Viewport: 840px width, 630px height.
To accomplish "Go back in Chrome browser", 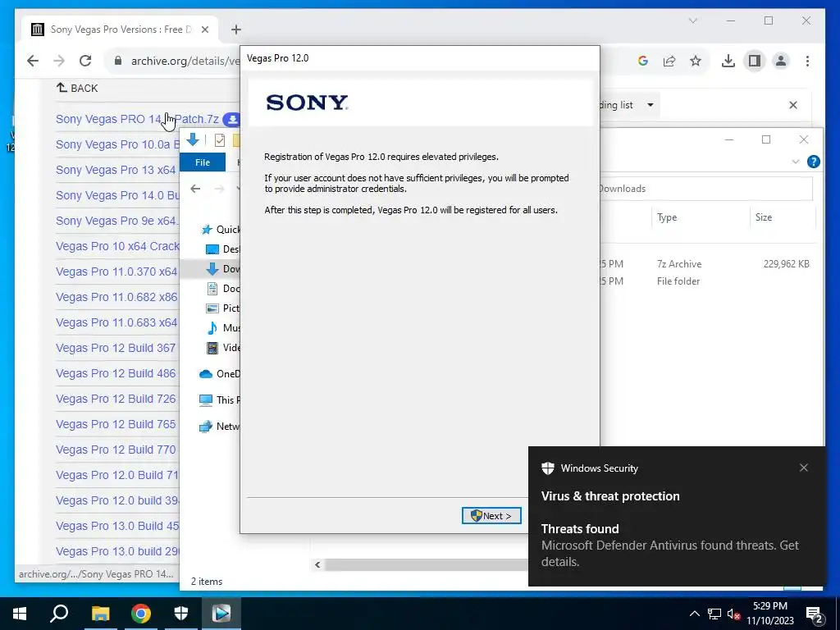I will tap(33, 61).
